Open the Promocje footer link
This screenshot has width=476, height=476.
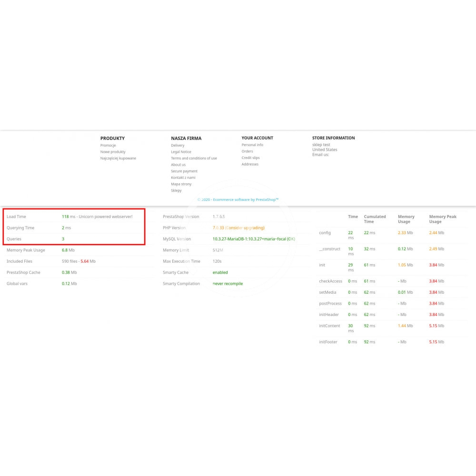pos(108,145)
